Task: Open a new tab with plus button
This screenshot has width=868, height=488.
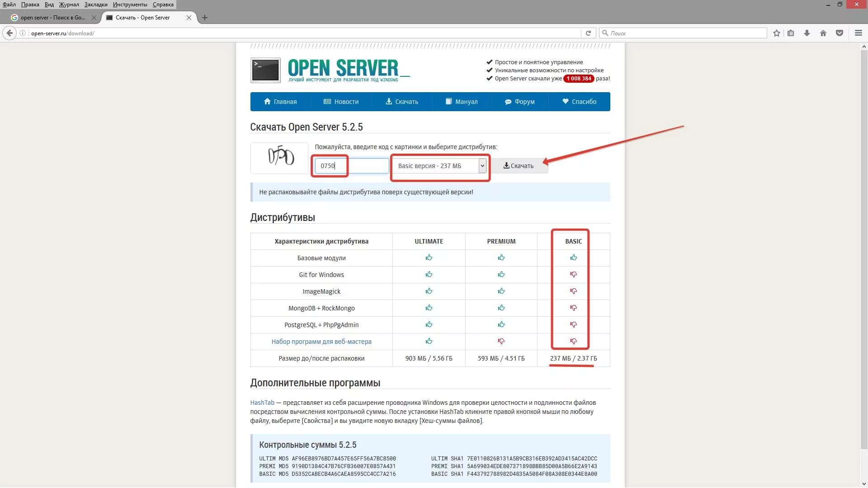Action: (x=205, y=18)
